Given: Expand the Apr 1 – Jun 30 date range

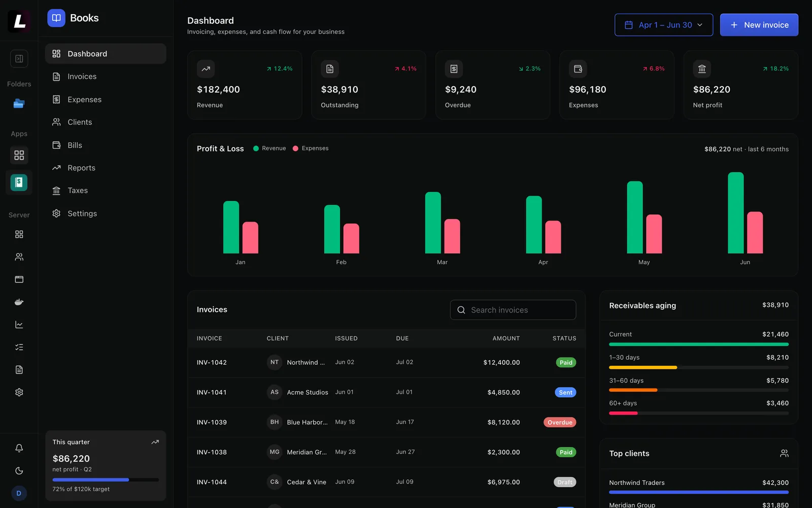Looking at the screenshot, I should coord(664,25).
